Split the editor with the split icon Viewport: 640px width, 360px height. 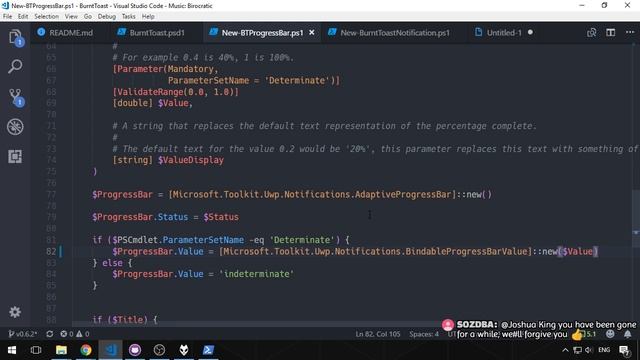[x=611, y=33]
